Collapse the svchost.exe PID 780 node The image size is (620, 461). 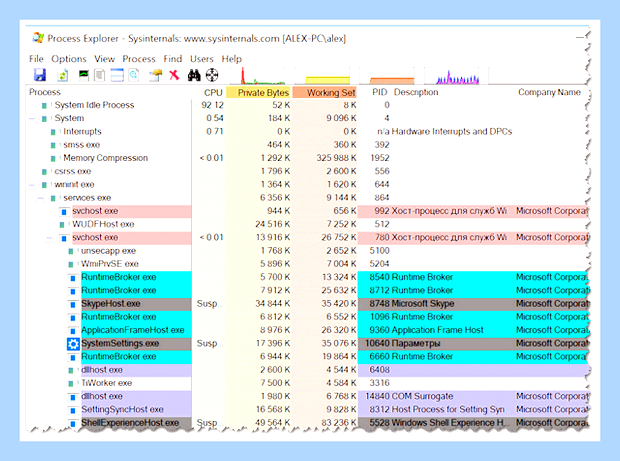(49, 238)
